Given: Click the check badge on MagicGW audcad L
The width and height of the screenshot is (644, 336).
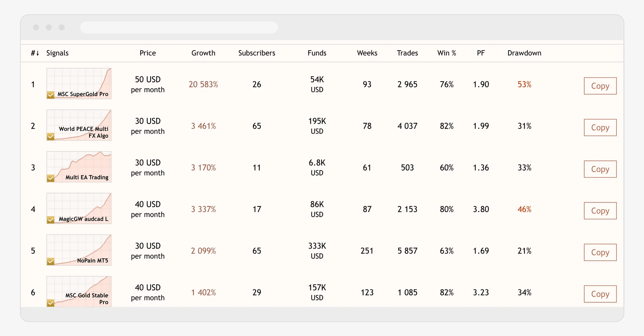Looking at the screenshot, I should click(50, 220).
